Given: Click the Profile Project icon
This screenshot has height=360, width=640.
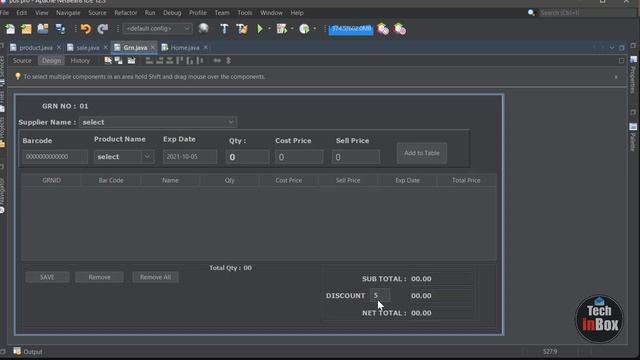Looking at the screenshot, I should 304,29.
